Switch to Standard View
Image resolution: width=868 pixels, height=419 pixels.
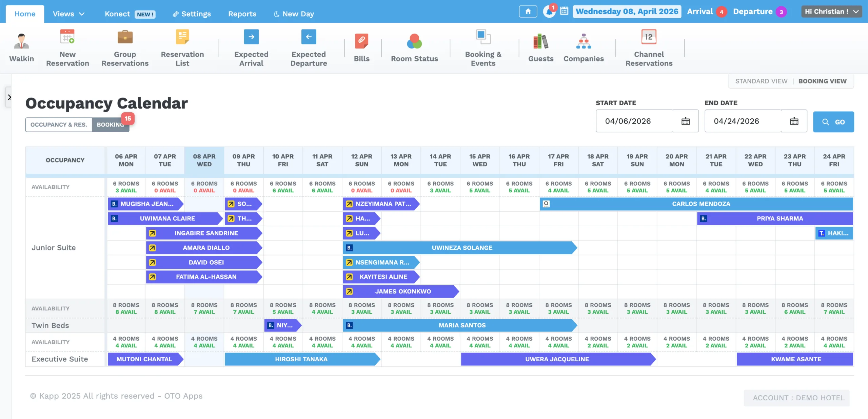point(761,81)
